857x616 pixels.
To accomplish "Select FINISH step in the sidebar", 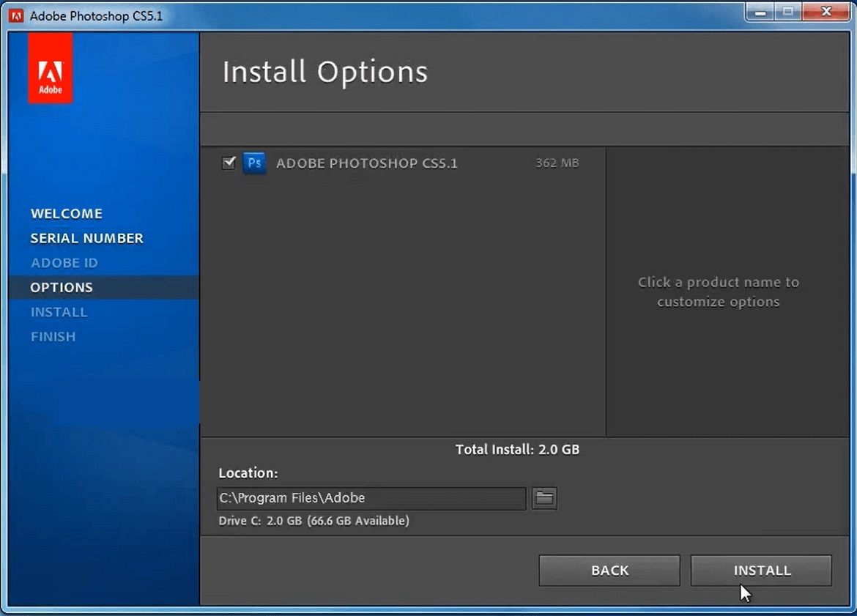I will point(53,337).
